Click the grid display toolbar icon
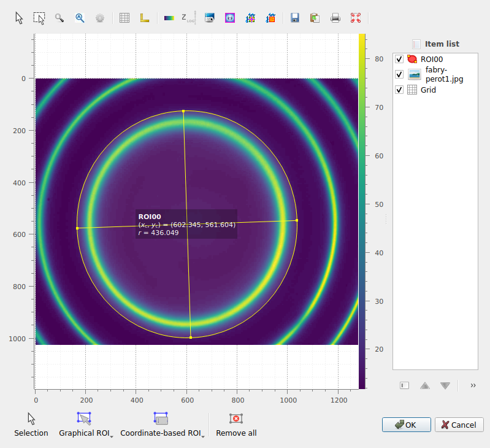Viewport: 490px width, 448px height. pyautogui.click(x=124, y=18)
